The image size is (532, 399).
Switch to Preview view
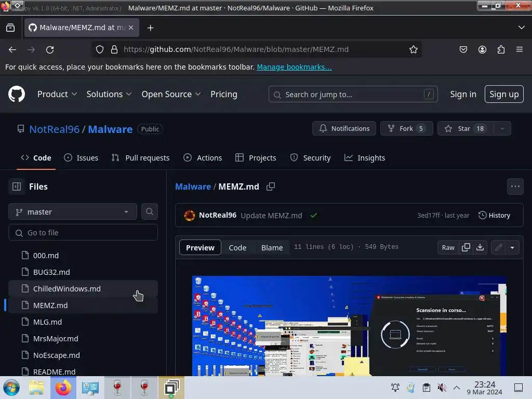tap(200, 248)
